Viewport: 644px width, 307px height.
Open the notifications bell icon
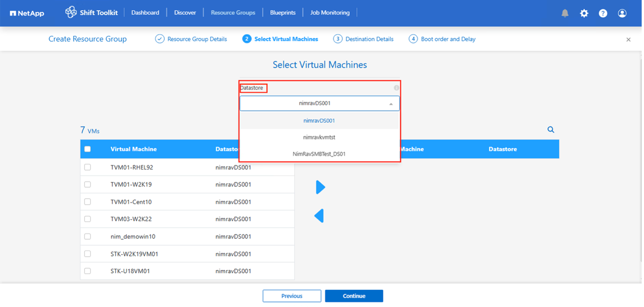point(565,13)
